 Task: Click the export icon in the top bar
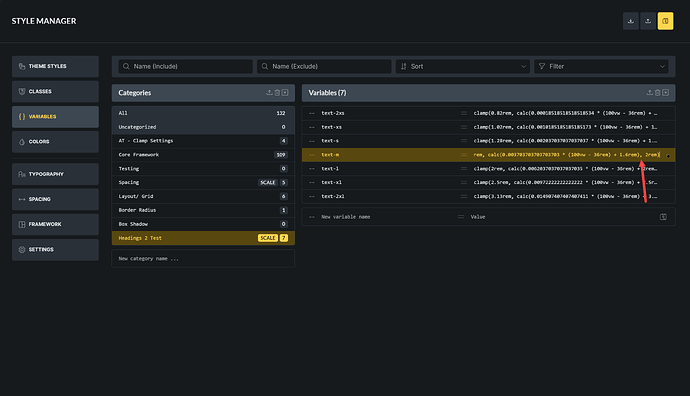click(648, 21)
